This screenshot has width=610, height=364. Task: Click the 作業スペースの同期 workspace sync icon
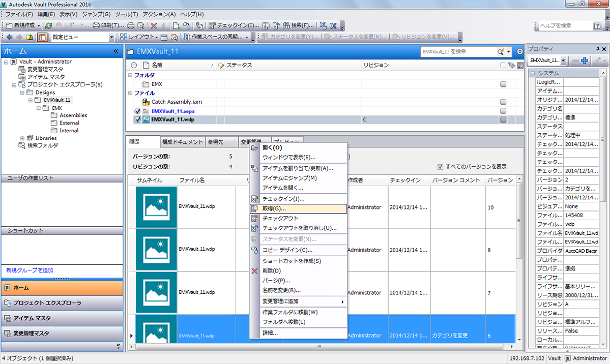click(187, 37)
